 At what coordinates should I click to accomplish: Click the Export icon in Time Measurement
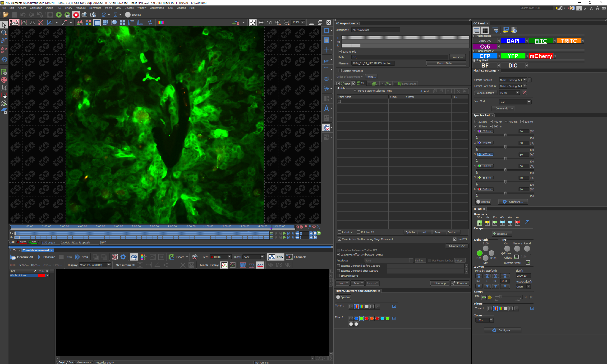pyautogui.click(x=171, y=257)
